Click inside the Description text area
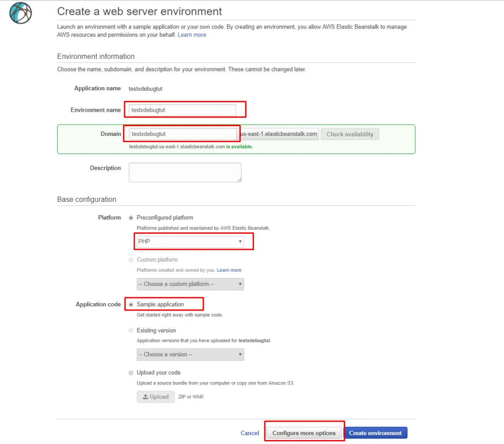This screenshot has height=444, width=504. (x=185, y=172)
